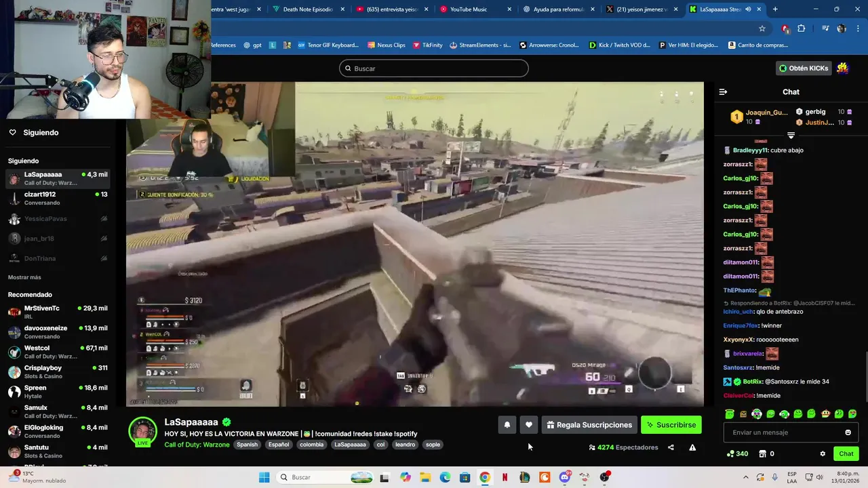Open Discord from the taskbar
Viewport: 868px width, 488px height.
coord(565,477)
